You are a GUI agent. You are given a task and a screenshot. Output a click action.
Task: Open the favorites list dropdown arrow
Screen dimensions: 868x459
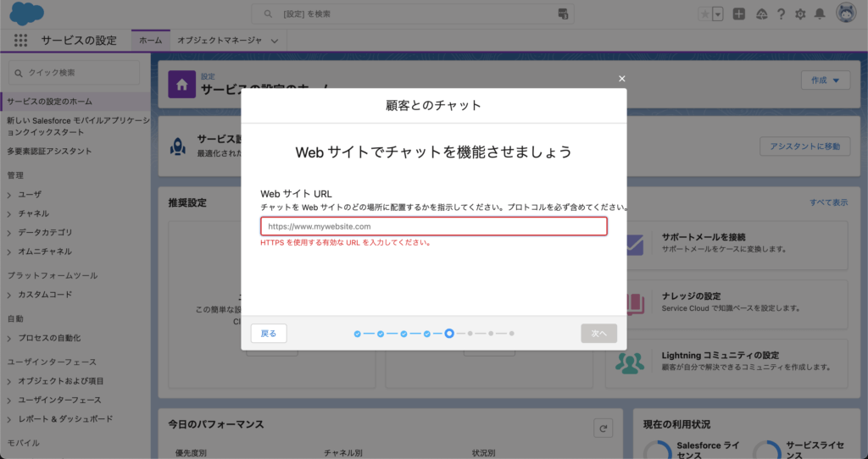click(x=718, y=14)
